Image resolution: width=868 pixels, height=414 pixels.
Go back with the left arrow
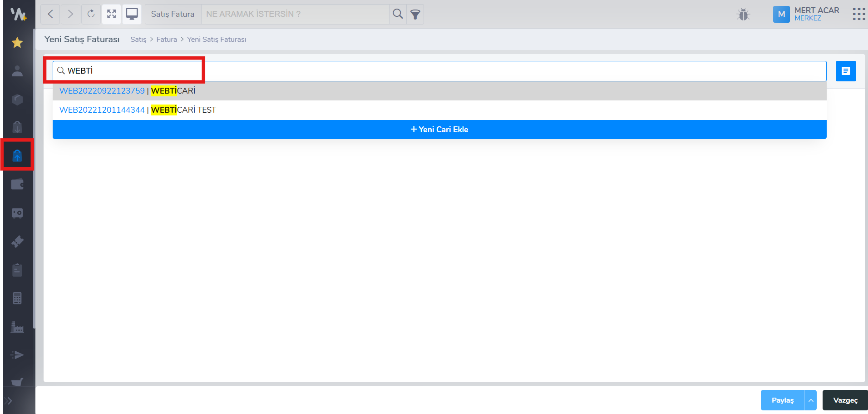pos(50,14)
